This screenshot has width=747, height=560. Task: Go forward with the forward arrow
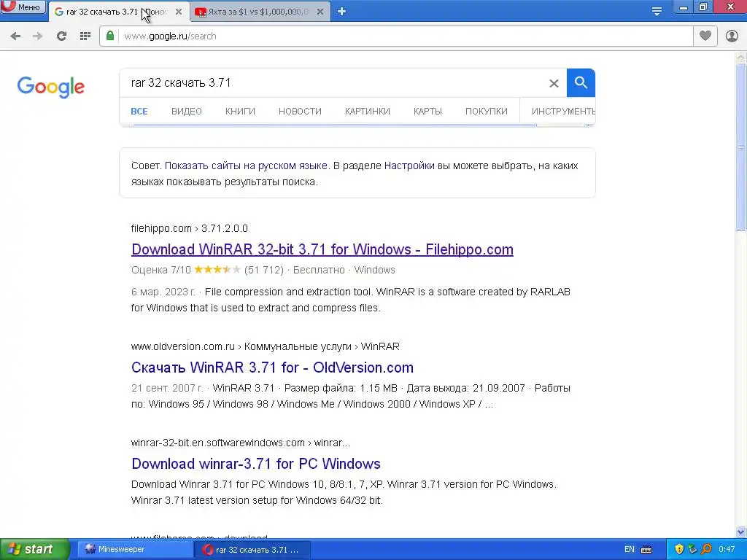coord(38,36)
